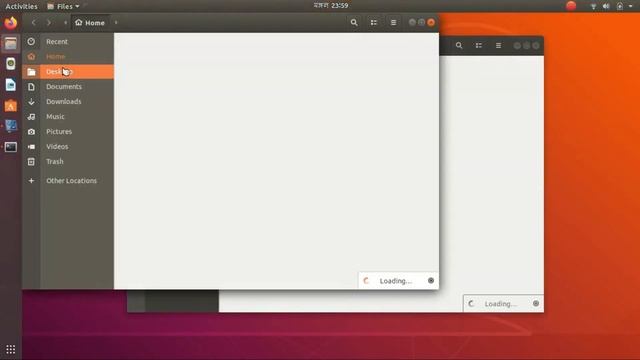Go forward with the forward arrow
Image resolution: width=640 pixels, height=360 pixels.
pos(49,23)
